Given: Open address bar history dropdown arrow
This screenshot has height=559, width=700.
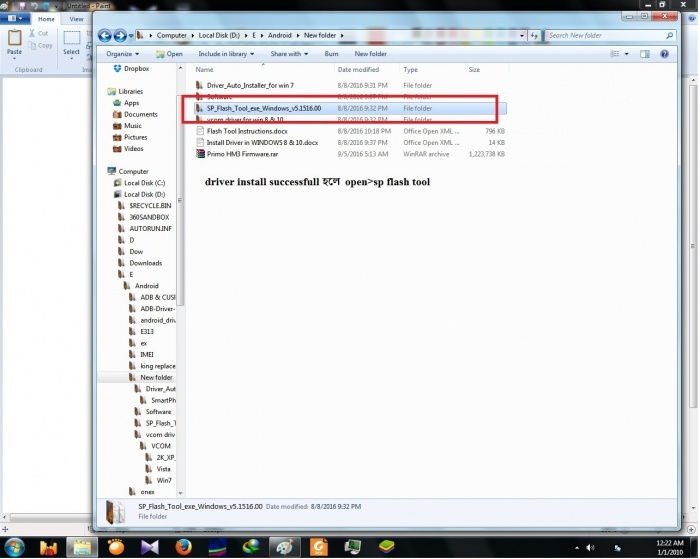Looking at the screenshot, I should coord(522,35).
